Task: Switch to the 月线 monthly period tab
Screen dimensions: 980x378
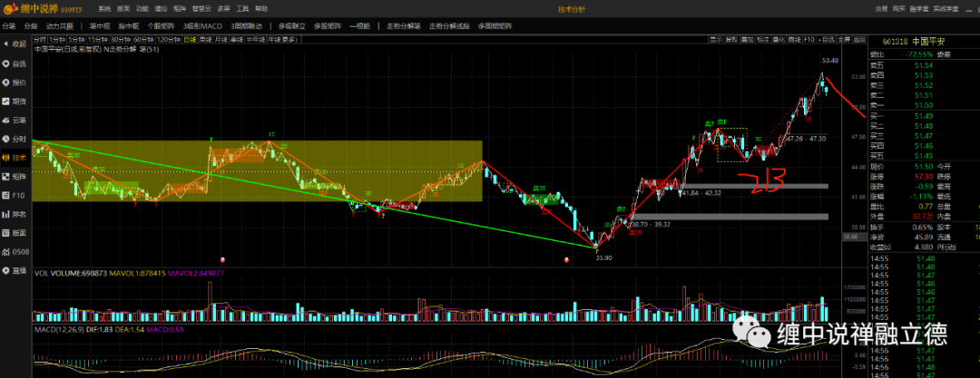Action: point(221,39)
